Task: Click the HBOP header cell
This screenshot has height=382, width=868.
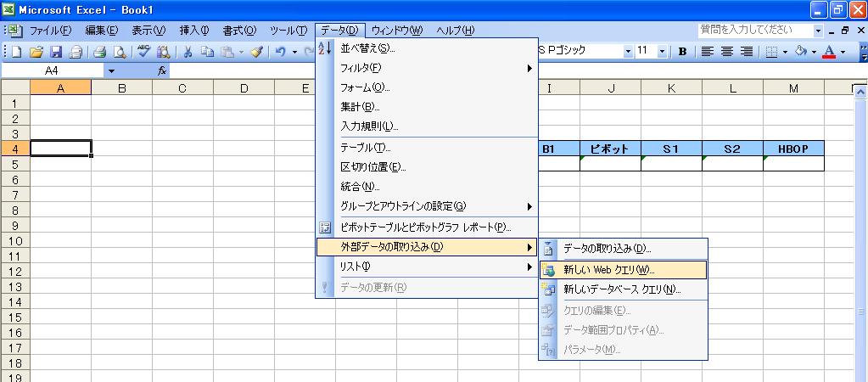Action: pos(793,149)
